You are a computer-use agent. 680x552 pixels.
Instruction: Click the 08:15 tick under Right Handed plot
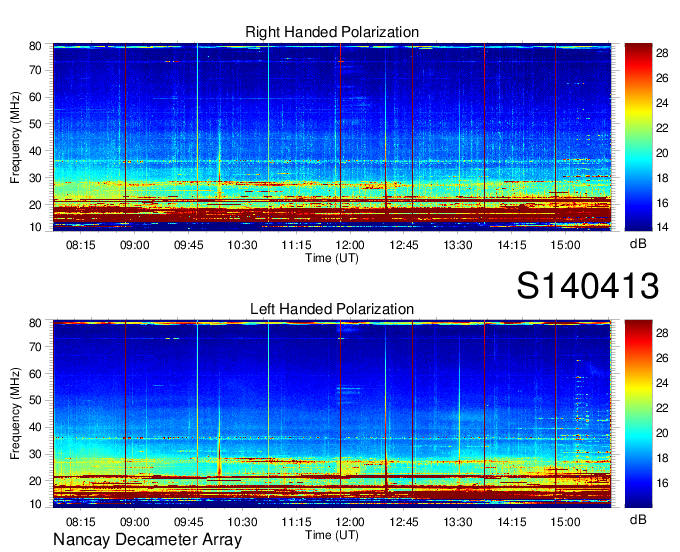click(80, 245)
